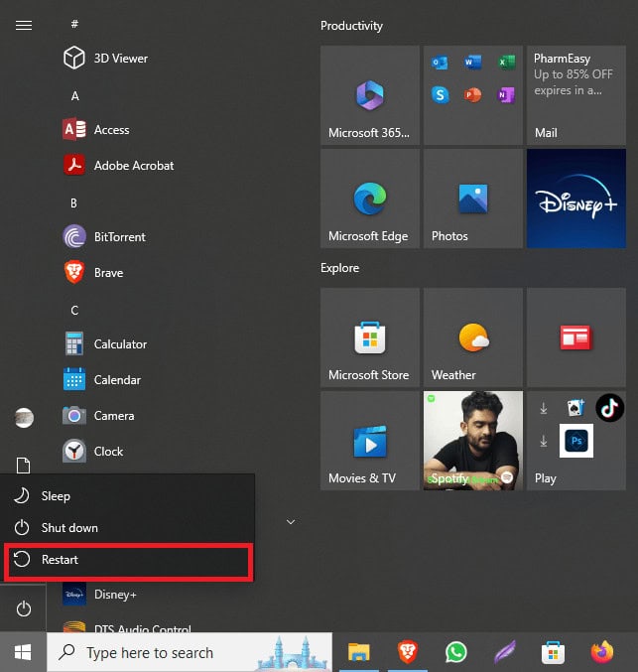Open OneNote icon in Office folder tile
Screen dimensions: 638x672
(x=506, y=94)
